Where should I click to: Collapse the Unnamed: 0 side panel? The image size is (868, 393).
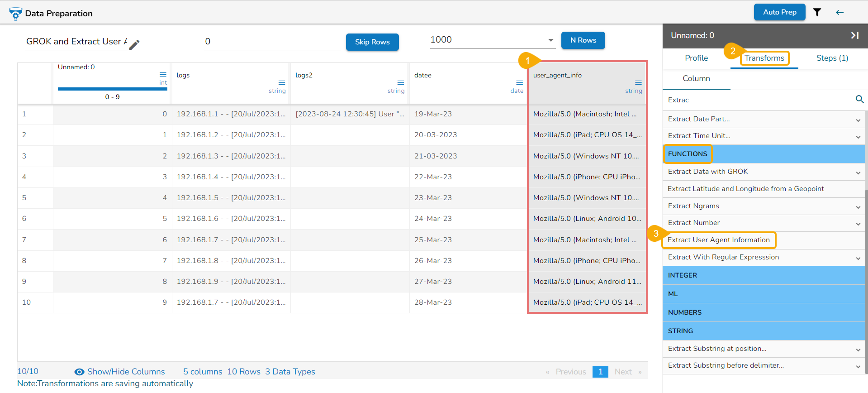[854, 35]
